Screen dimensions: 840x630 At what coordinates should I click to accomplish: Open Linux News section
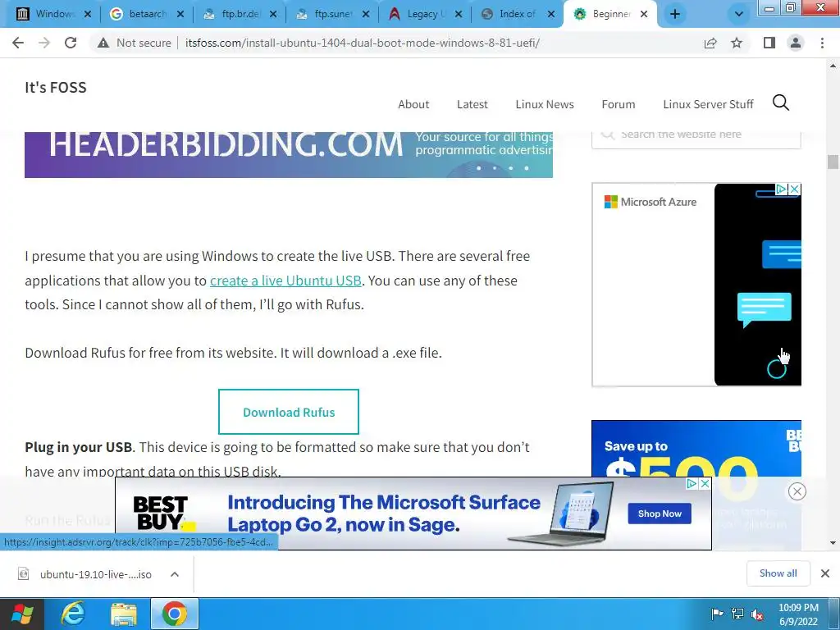545,104
